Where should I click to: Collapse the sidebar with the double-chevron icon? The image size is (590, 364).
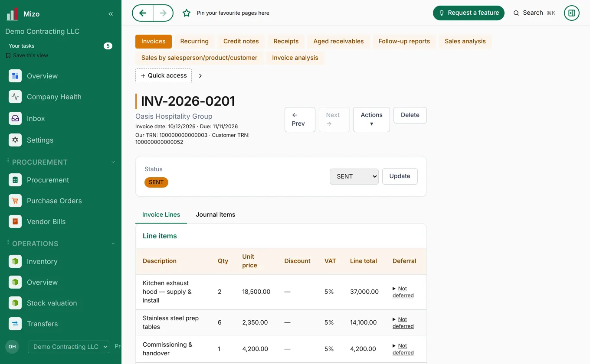coord(111,14)
